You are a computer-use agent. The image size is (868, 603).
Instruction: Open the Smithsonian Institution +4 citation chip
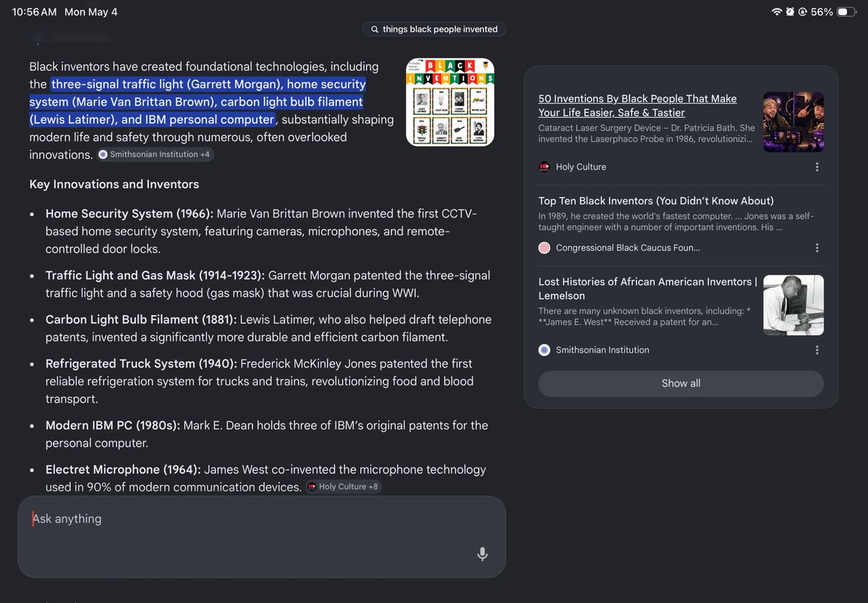155,155
